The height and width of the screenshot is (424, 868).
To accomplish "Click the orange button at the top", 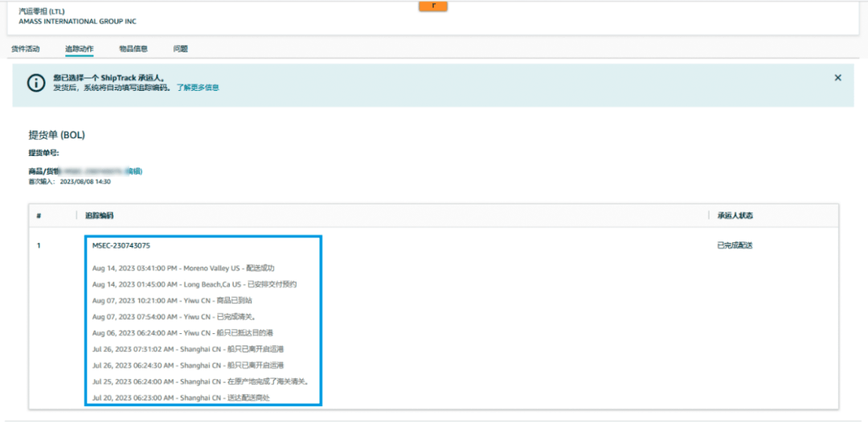I will coord(433,6).
